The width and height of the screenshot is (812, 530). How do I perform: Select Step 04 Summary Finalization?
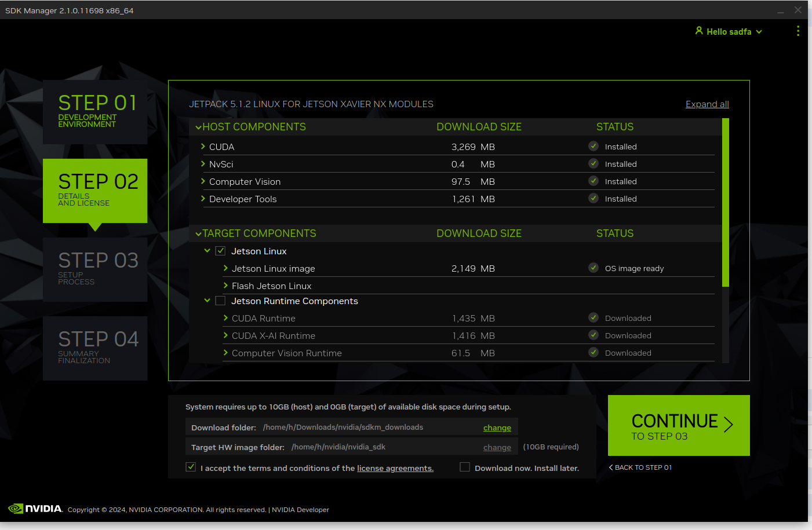95,348
